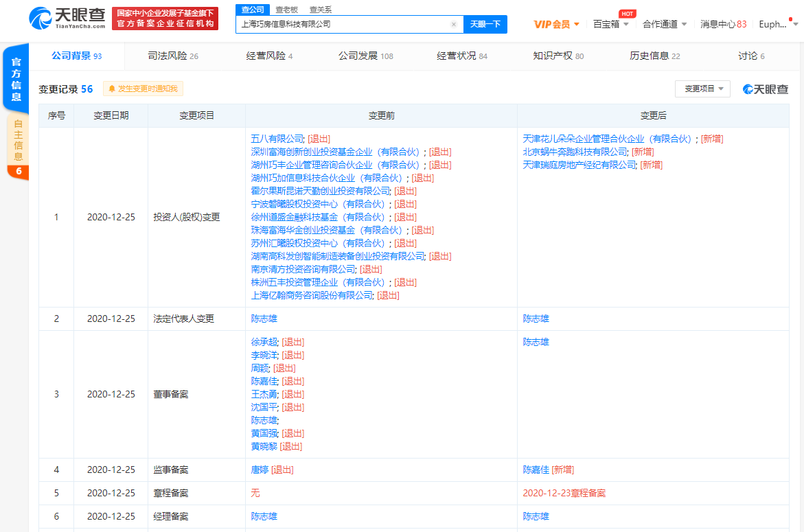Open 黄晓黎 director profile link
Image resolution: width=804 pixels, height=532 pixels.
click(x=264, y=446)
